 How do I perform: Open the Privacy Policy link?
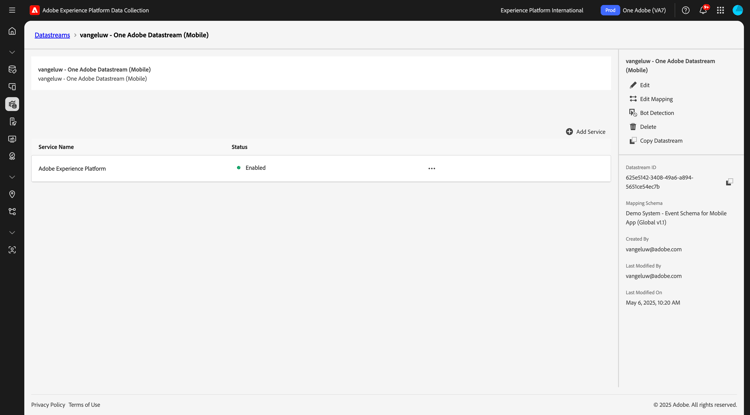48,404
